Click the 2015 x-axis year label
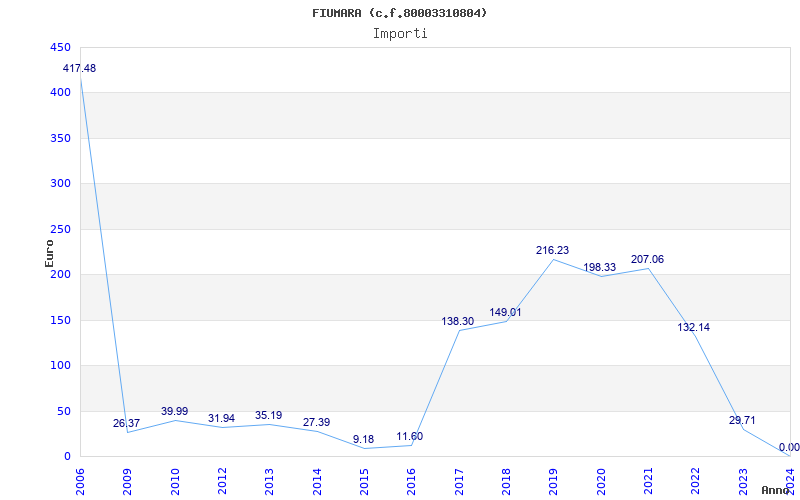800x500 pixels. [364, 481]
